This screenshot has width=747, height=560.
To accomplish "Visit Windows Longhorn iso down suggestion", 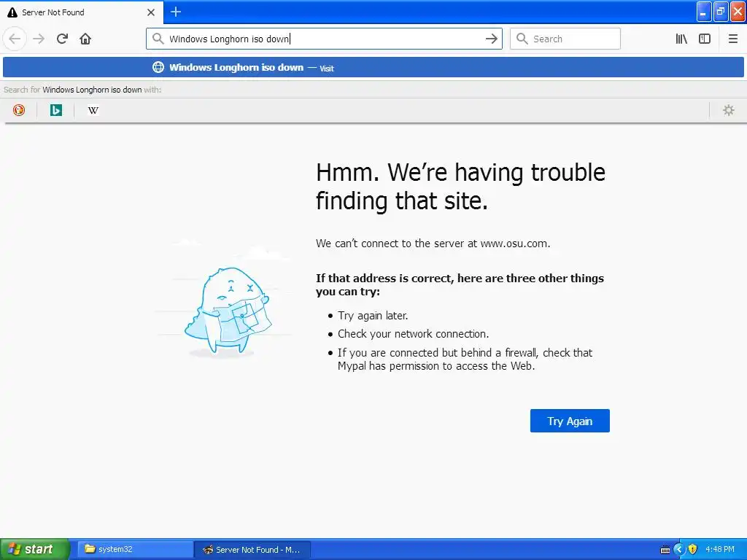I will click(x=373, y=67).
